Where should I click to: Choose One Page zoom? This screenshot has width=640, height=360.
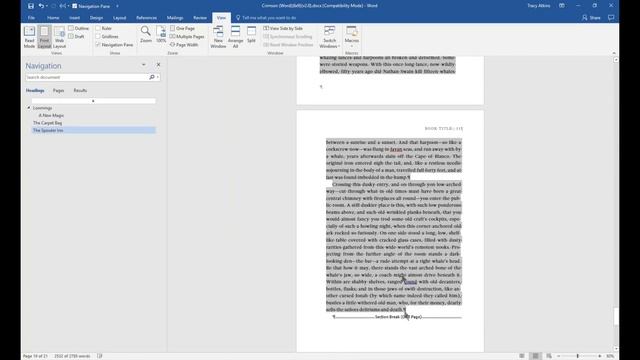[182, 28]
